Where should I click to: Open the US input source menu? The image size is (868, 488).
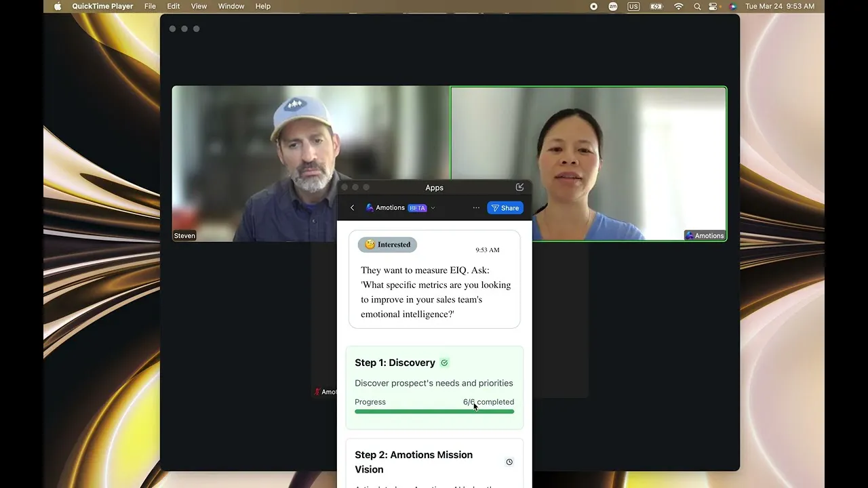pos(633,6)
